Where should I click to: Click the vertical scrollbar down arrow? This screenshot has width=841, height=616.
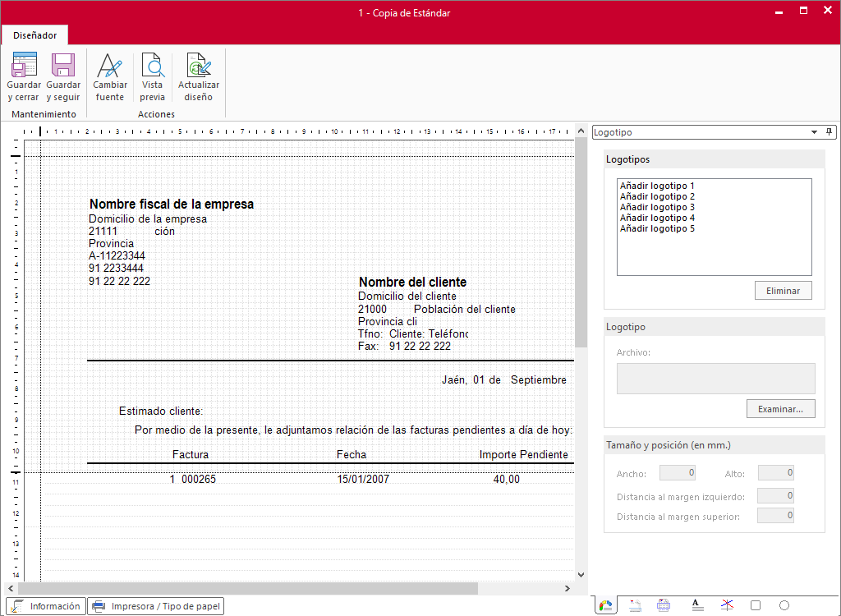[581, 575]
